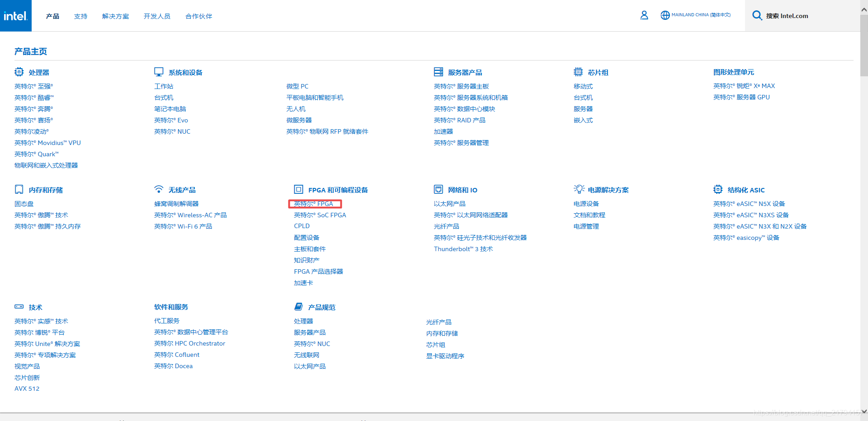Image resolution: width=868 pixels, height=421 pixels.
Task: Open 物联网和嵌入式处理器 link
Action: tap(46, 165)
